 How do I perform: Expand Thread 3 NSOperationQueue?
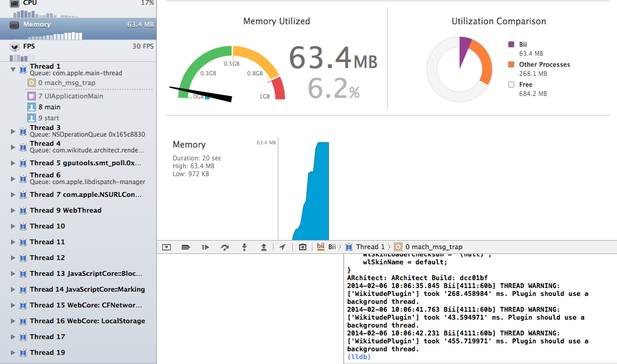pos(13,131)
